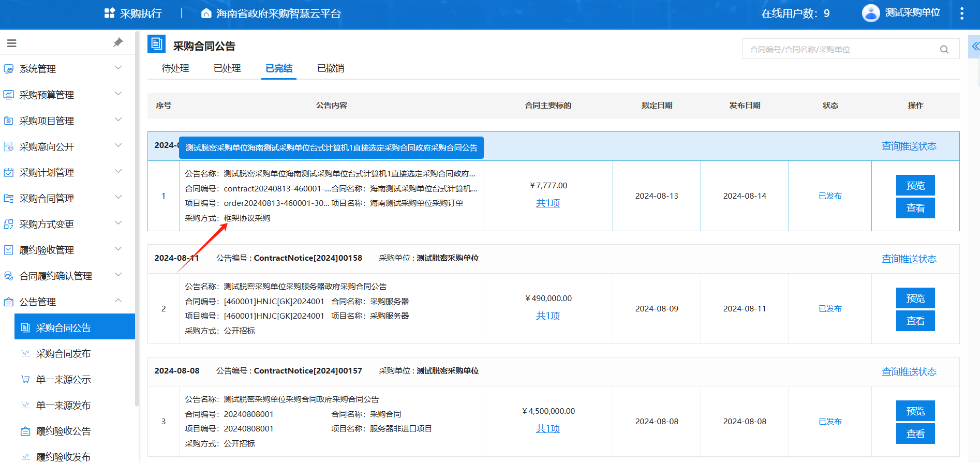Expand the 采购意向公开 menu chevron
Image resolution: width=980 pixels, height=463 pixels.
click(x=118, y=145)
